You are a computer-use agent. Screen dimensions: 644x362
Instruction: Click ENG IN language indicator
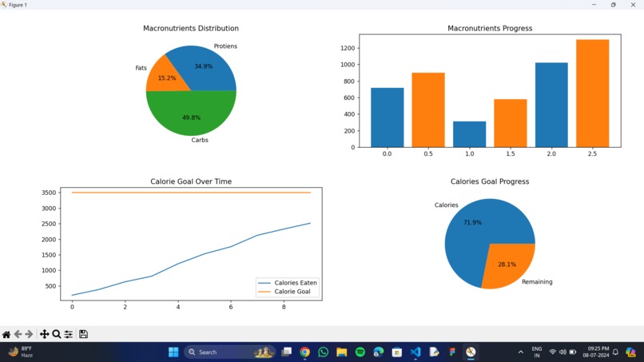pos(537,352)
